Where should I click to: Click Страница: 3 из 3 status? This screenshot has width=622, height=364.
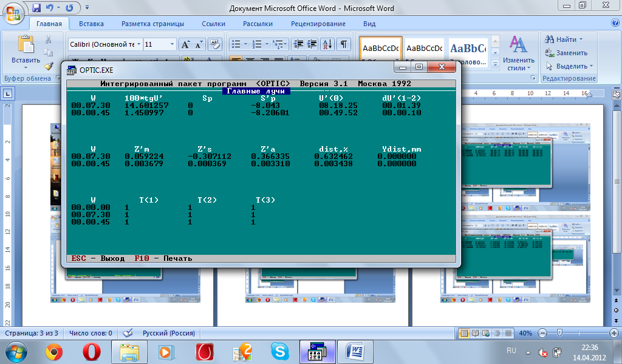point(32,333)
